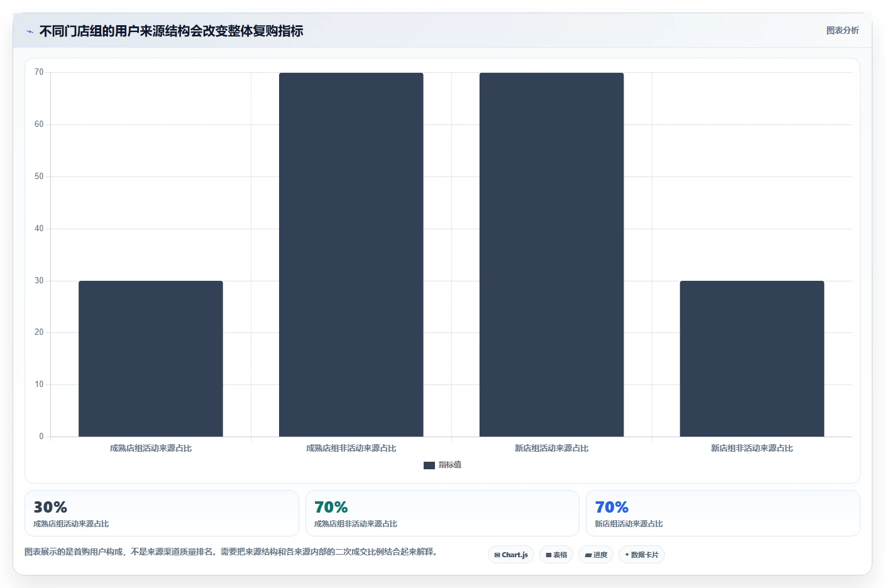
Task: Click card caption 成熟店组非活动来源占比
Action: tap(356, 524)
